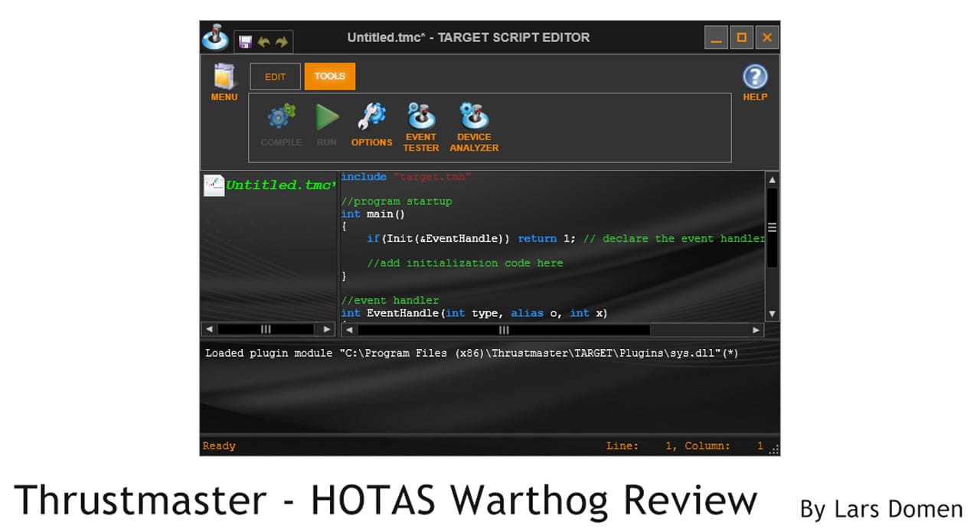Click the undo arrow in title bar
This screenshot has width=980, height=532.
pyautogui.click(x=263, y=42)
